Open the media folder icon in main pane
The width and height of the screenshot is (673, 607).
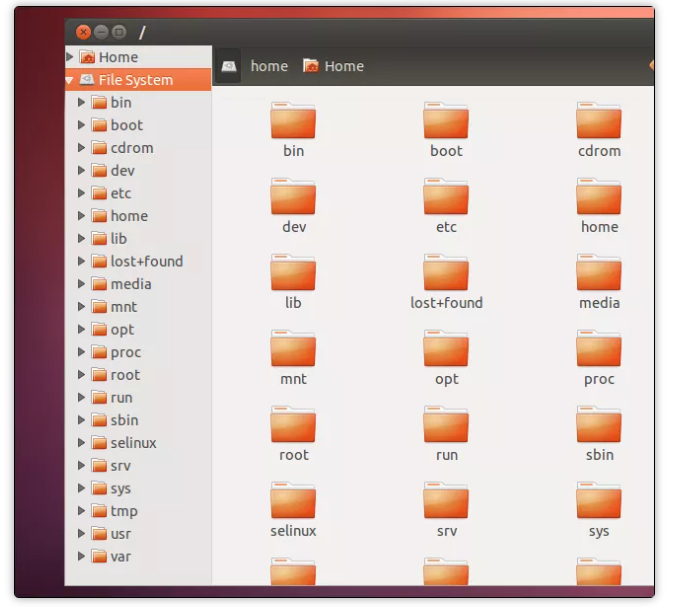pyautogui.click(x=599, y=273)
